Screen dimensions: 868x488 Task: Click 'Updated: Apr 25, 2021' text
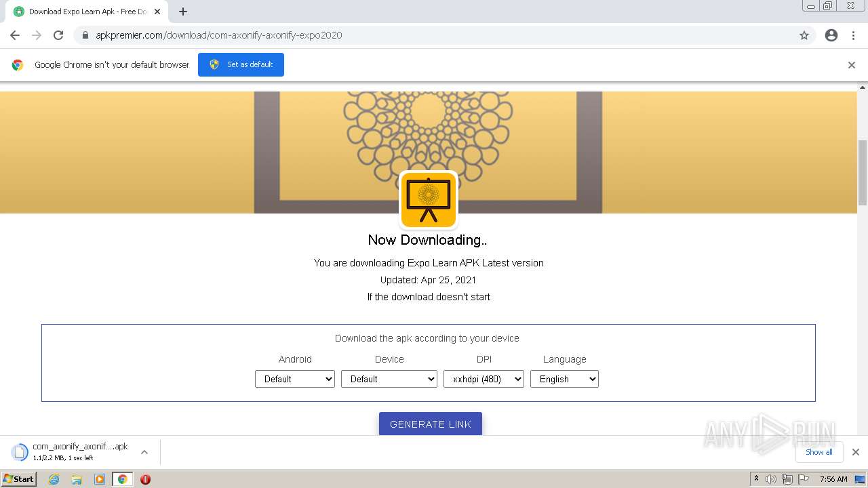pos(428,280)
